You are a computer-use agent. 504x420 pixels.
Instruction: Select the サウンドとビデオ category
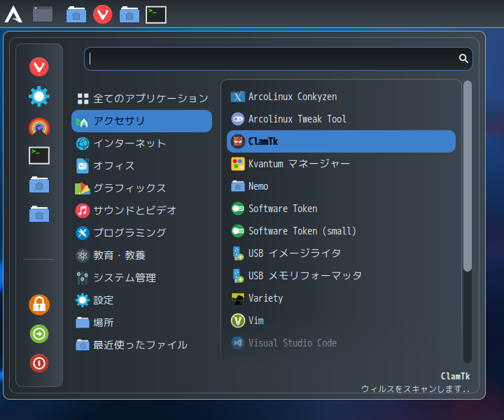[141, 211]
